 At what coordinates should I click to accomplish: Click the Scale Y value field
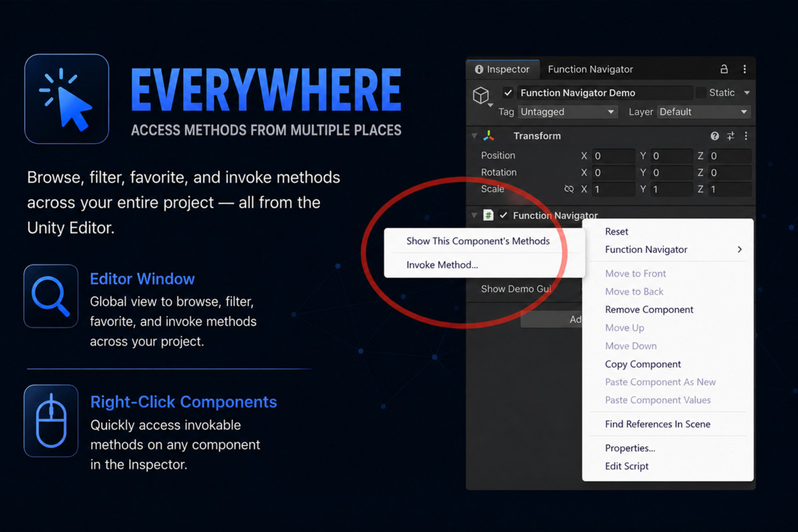(672, 190)
